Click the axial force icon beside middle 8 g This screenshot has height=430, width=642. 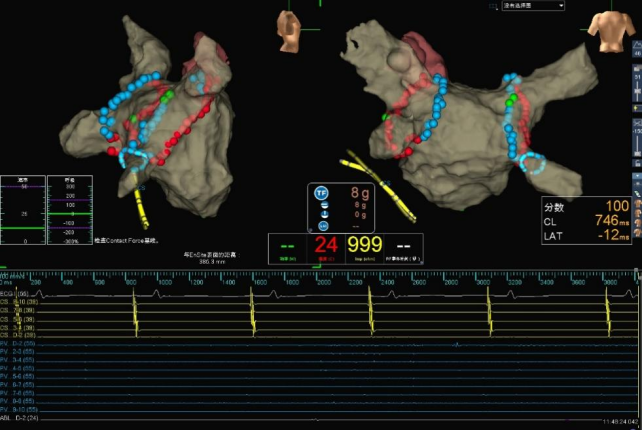coord(324,205)
